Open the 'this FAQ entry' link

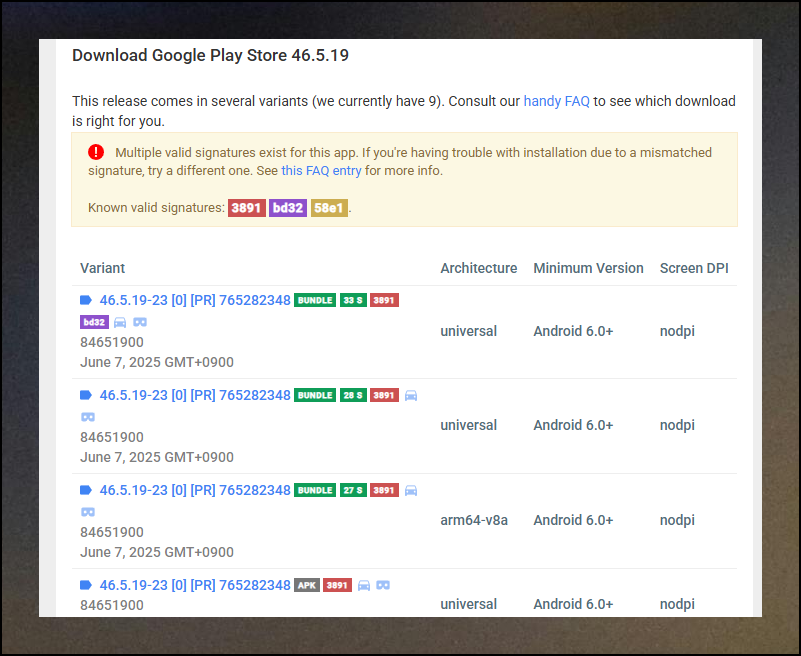click(x=321, y=171)
